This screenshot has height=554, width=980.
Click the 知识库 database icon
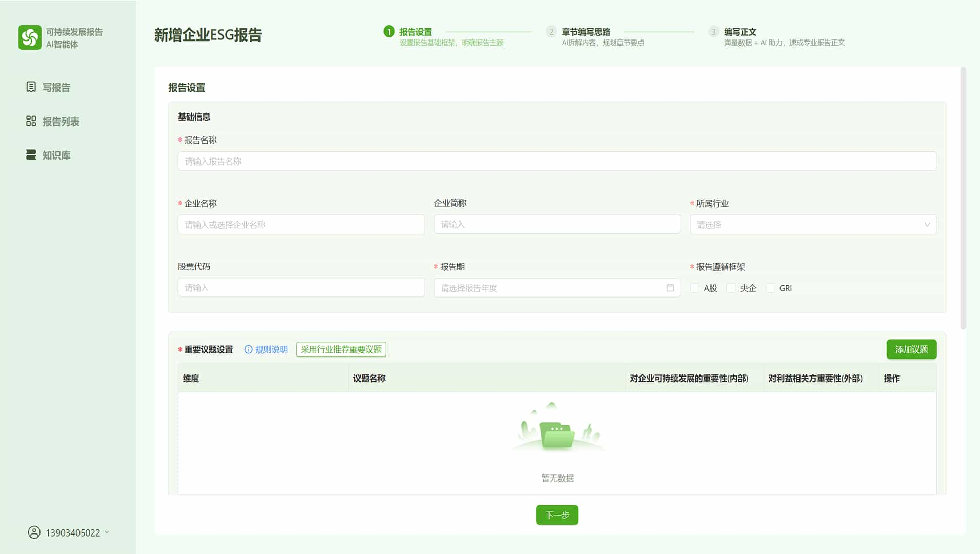pos(31,155)
